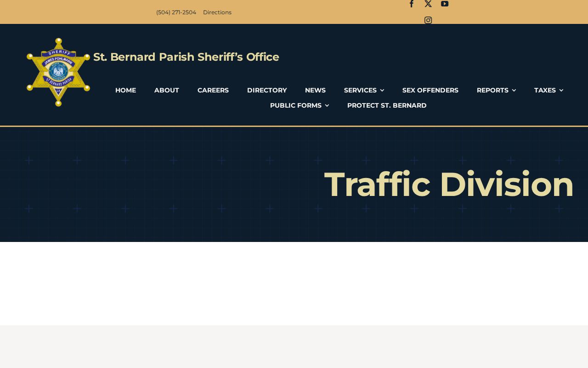Open the News menu item
This screenshot has width=588, height=368.
pyautogui.click(x=315, y=90)
